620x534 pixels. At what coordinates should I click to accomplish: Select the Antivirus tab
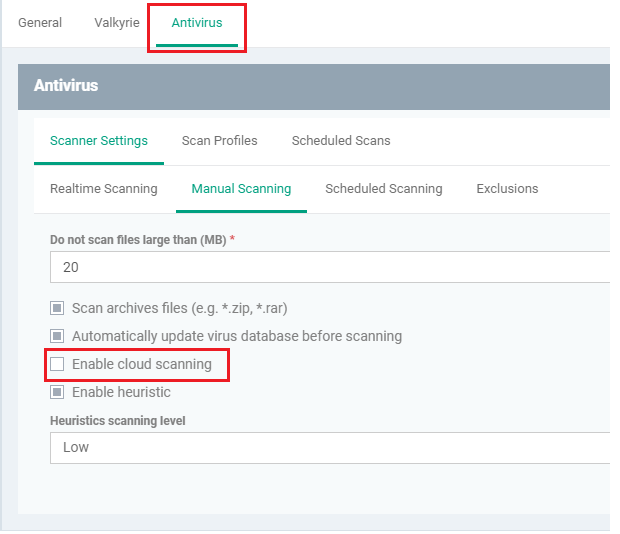197,23
